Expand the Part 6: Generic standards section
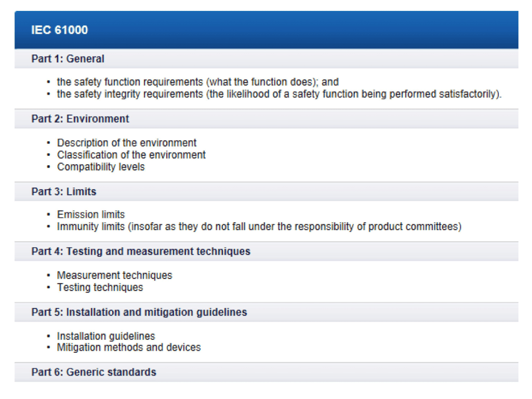This screenshot has height=399, width=532. coord(94,372)
